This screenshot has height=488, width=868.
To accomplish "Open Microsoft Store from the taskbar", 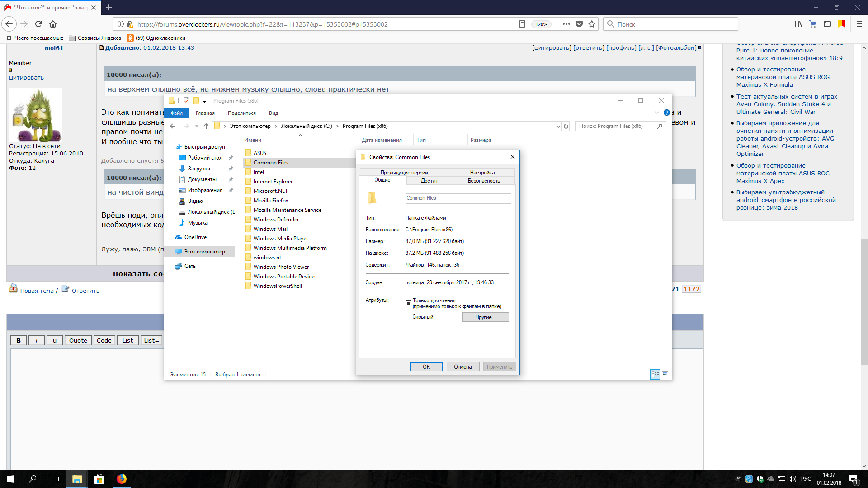I will (99, 479).
